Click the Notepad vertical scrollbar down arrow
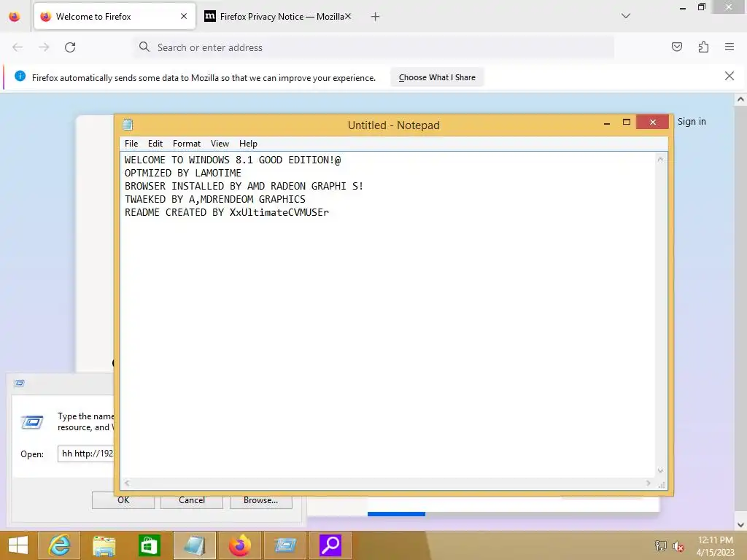 (x=660, y=470)
